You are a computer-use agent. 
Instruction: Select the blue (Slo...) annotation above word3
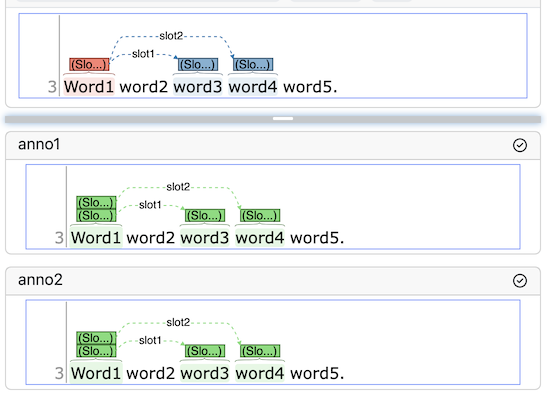click(x=198, y=65)
